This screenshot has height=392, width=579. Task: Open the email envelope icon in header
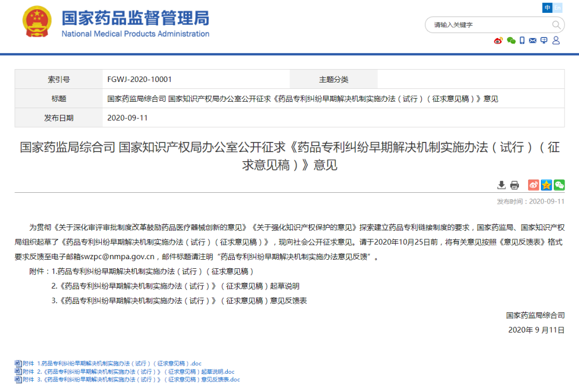click(532, 41)
